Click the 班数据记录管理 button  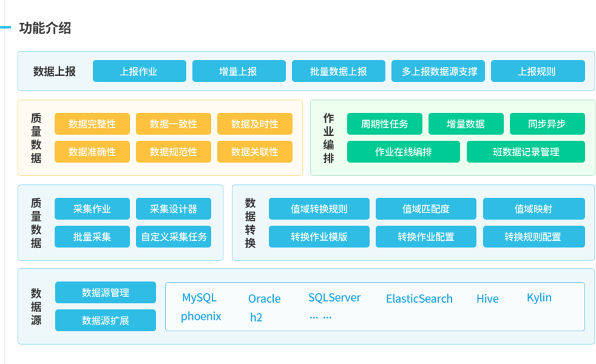(526, 152)
